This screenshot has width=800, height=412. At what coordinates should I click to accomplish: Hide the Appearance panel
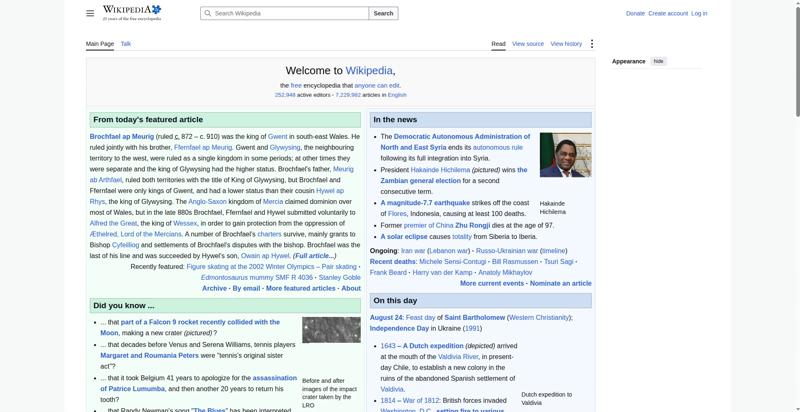[x=659, y=61]
